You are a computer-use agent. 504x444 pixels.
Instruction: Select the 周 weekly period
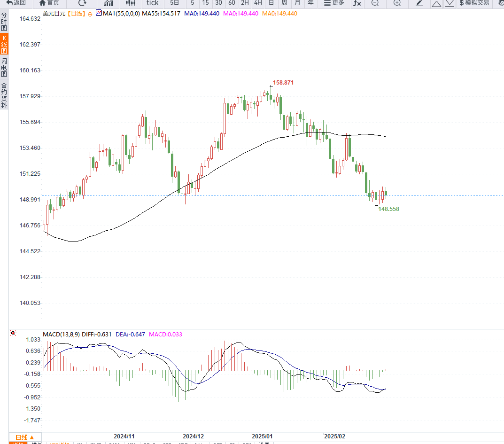[x=284, y=3]
